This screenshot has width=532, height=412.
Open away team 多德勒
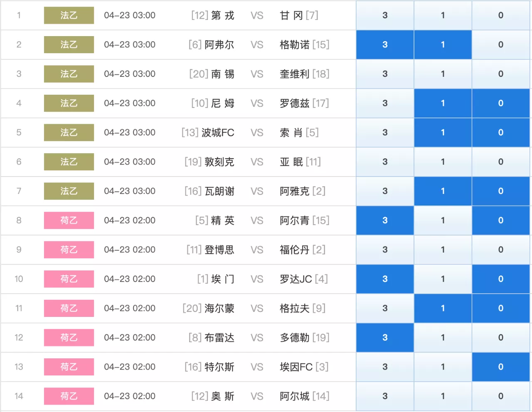[295, 337]
